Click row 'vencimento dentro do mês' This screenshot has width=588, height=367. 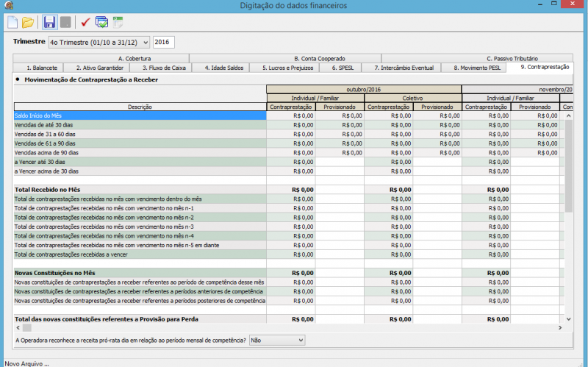[140, 199]
